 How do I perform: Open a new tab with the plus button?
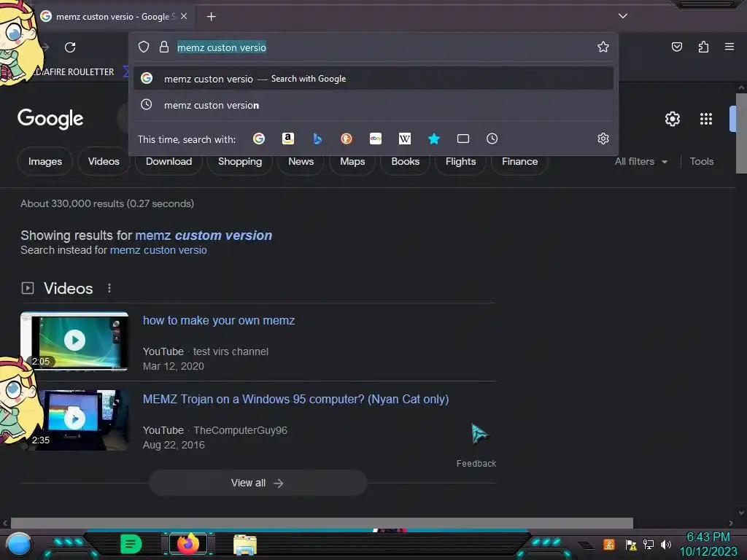click(x=211, y=17)
